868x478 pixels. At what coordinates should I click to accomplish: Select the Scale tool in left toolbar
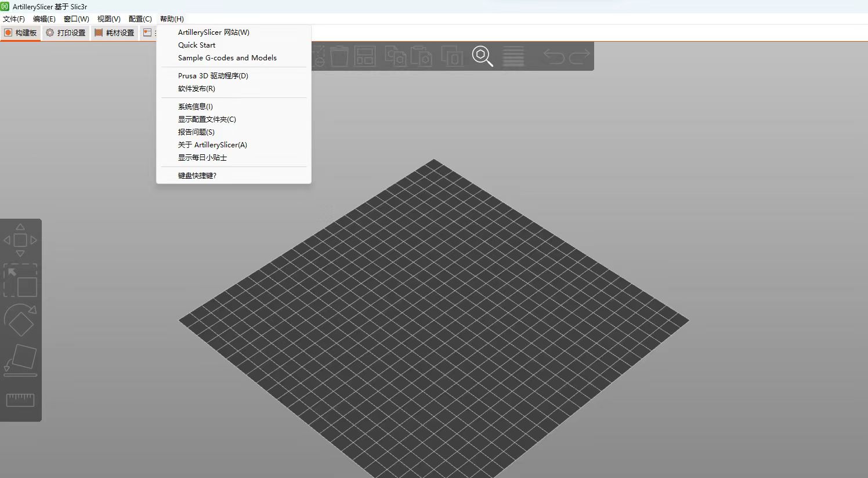pyautogui.click(x=20, y=281)
